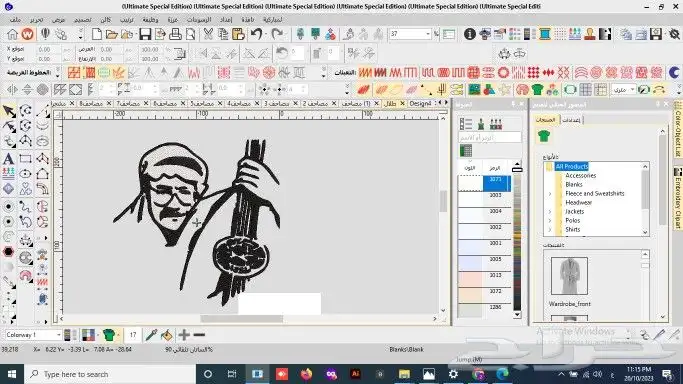Pick the red grid-of-dots motif stitch icon
The image size is (683, 384).
click(534, 73)
